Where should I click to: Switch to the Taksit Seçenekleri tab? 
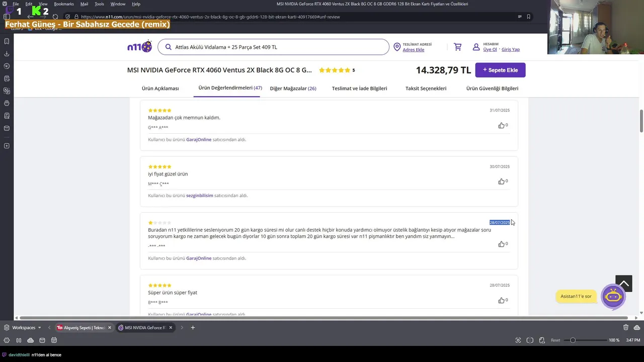(426, 88)
